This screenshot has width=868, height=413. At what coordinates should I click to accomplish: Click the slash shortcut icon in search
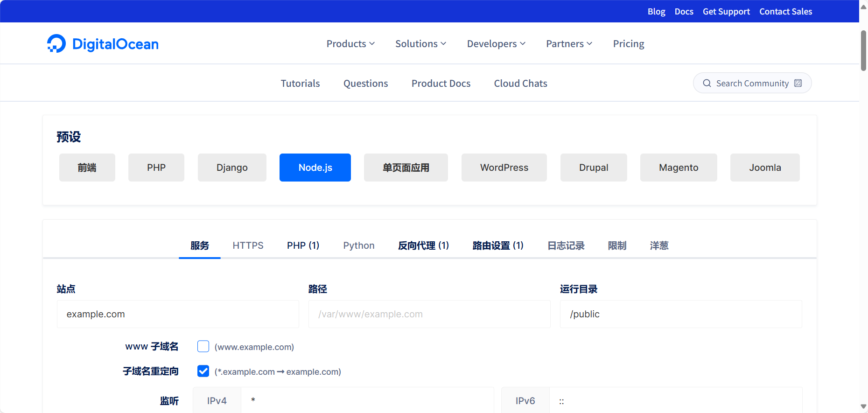[x=798, y=83]
